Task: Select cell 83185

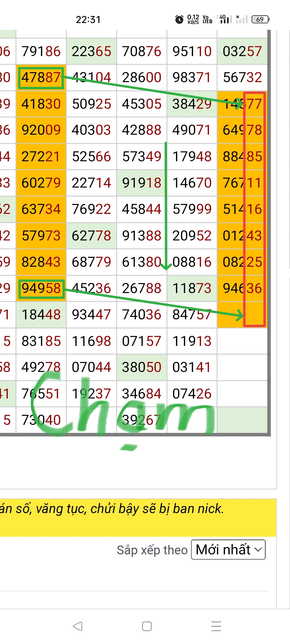Action: click(41, 341)
